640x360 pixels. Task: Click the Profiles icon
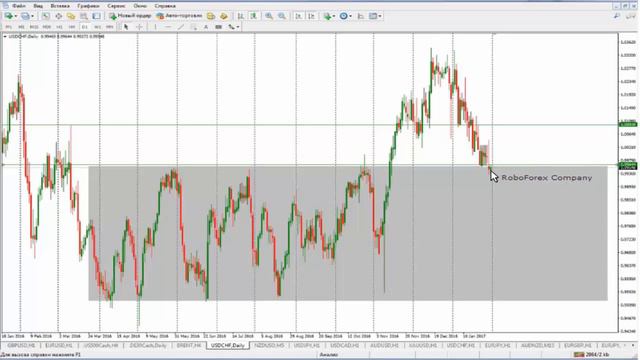(26, 16)
